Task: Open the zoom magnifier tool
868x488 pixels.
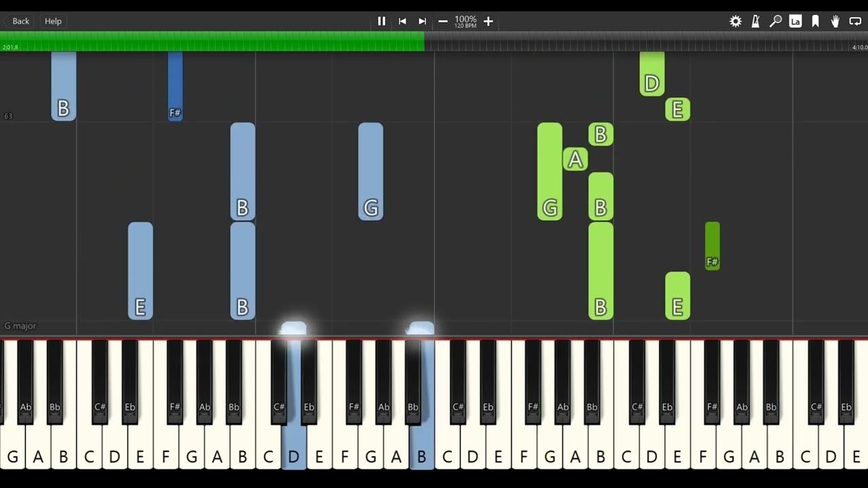Action: [776, 21]
